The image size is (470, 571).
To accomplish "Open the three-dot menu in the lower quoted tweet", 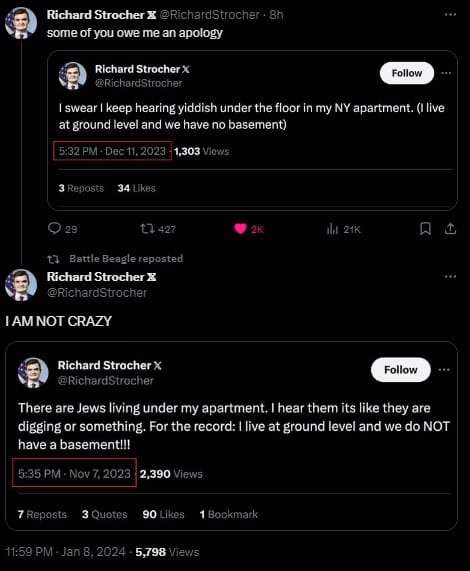I will pyautogui.click(x=444, y=370).
